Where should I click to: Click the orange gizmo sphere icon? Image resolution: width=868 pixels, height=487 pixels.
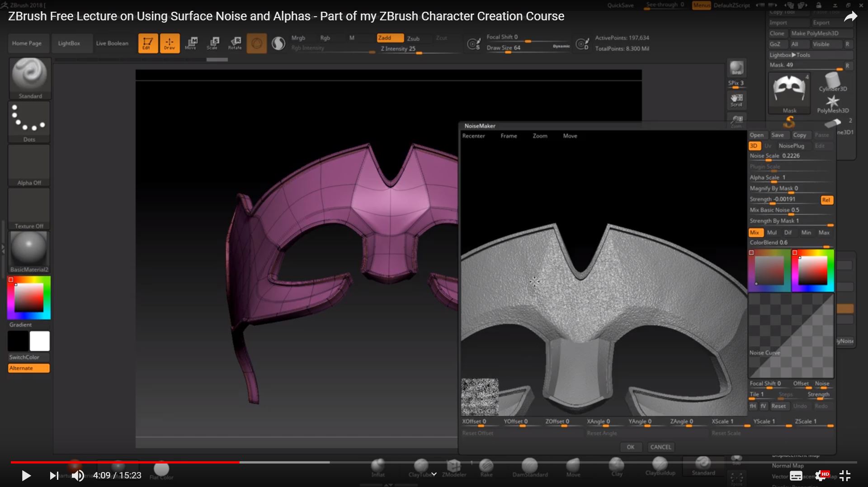[257, 43]
